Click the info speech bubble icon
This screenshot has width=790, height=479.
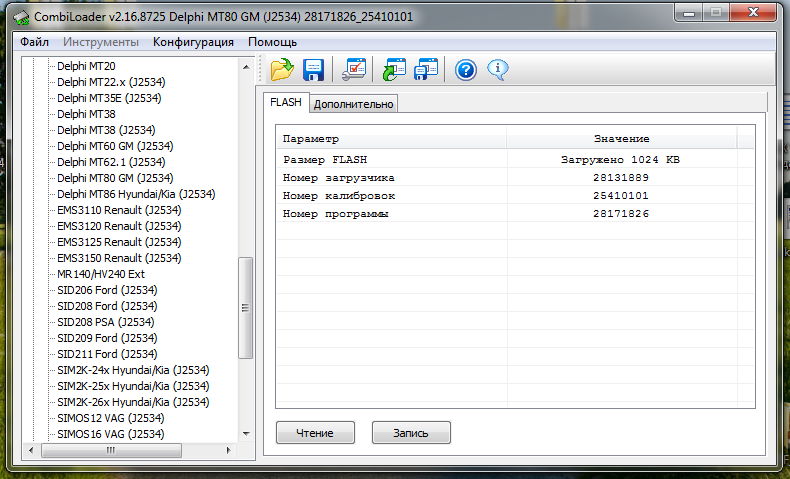[x=497, y=70]
